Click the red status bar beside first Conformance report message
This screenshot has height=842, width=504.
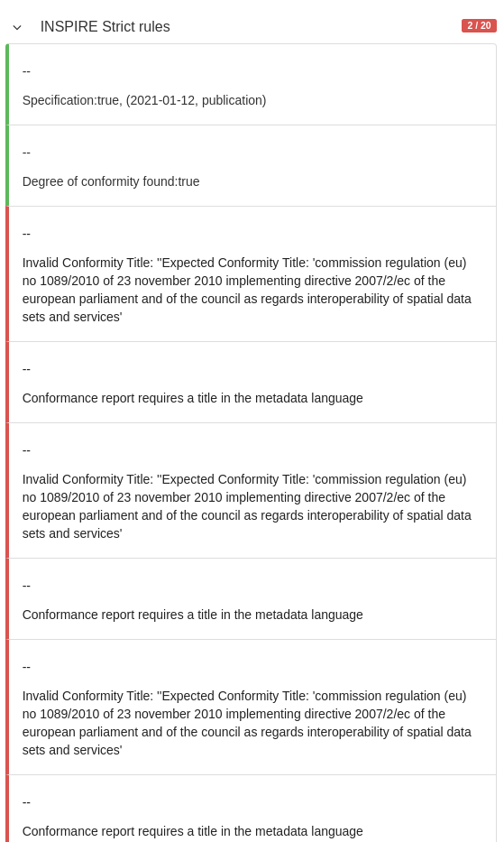pos(7,383)
